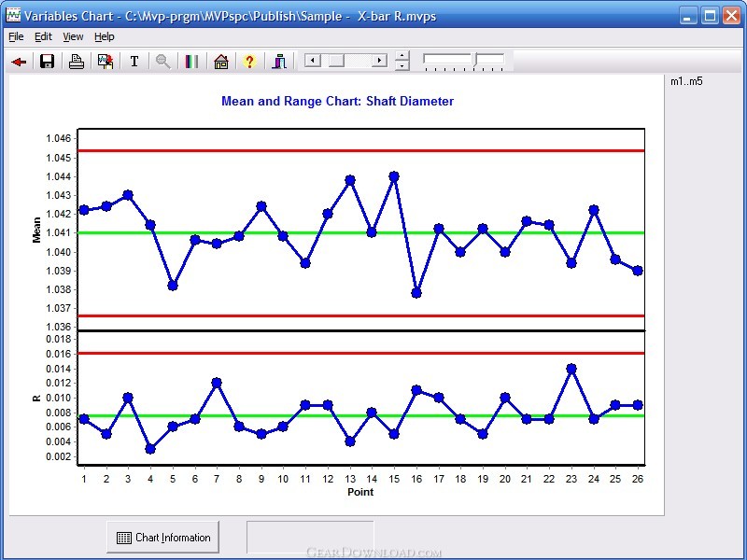Click the toolbar scrollbar right arrow
The height and width of the screenshot is (560, 747).
(379, 61)
